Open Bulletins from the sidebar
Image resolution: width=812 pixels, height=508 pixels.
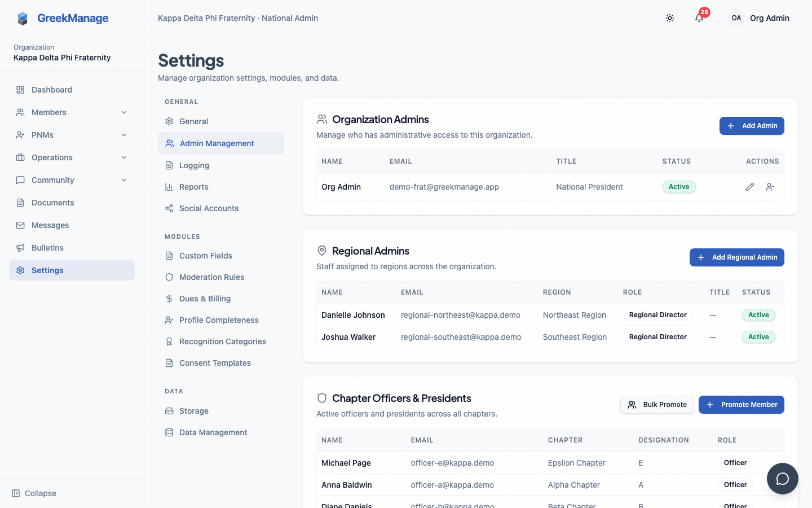tap(72, 248)
